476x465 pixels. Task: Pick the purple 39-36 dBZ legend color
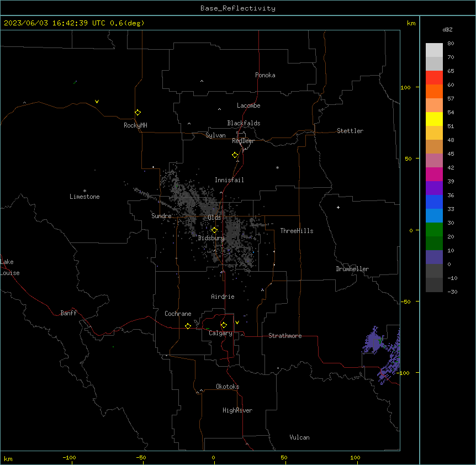coord(434,188)
